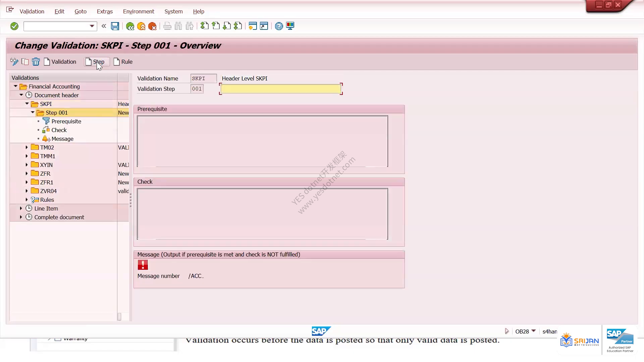Open Help via question mark icon
The width and height of the screenshot is (644, 362).
point(279,26)
